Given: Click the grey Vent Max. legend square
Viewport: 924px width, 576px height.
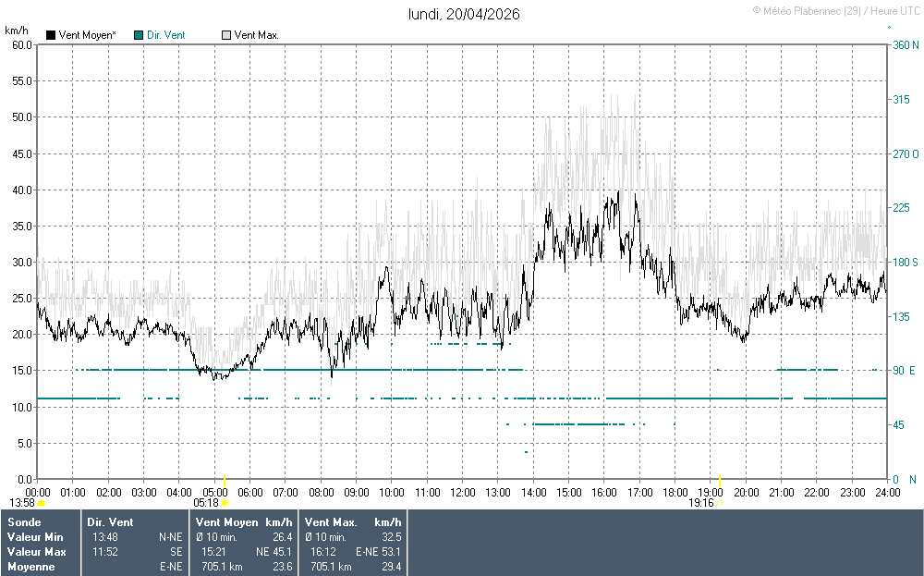Looking at the screenshot, I should pyautogui.click(x=226, y=35).
